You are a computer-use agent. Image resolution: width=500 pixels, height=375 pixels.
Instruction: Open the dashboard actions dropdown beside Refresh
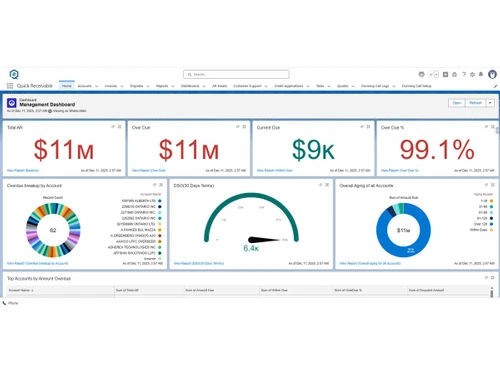490,103
